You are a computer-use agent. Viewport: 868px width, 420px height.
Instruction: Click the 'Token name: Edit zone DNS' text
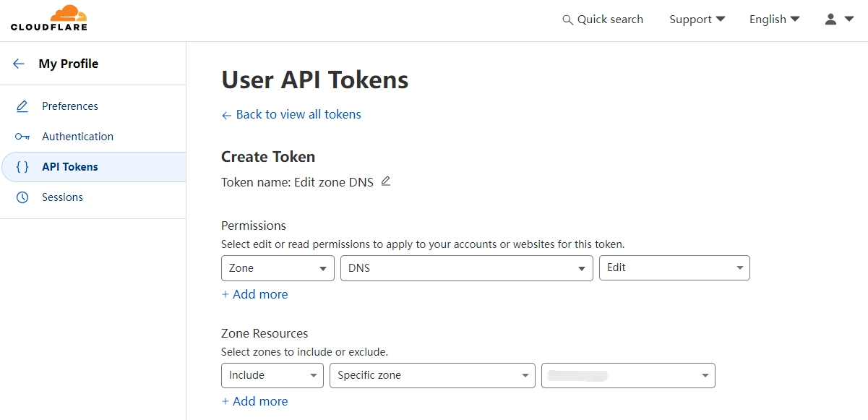click(297, 182)
